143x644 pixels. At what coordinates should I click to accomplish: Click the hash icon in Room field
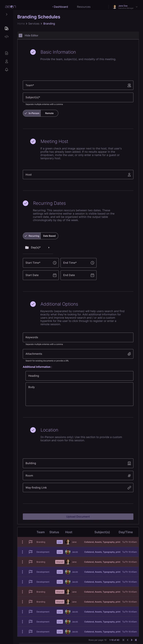[x=129, y=475]
